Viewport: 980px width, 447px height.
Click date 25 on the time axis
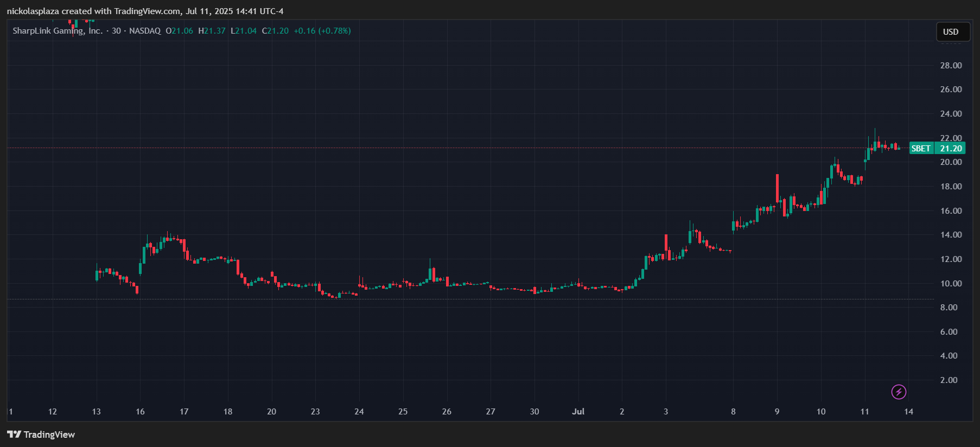click(403, 411)
